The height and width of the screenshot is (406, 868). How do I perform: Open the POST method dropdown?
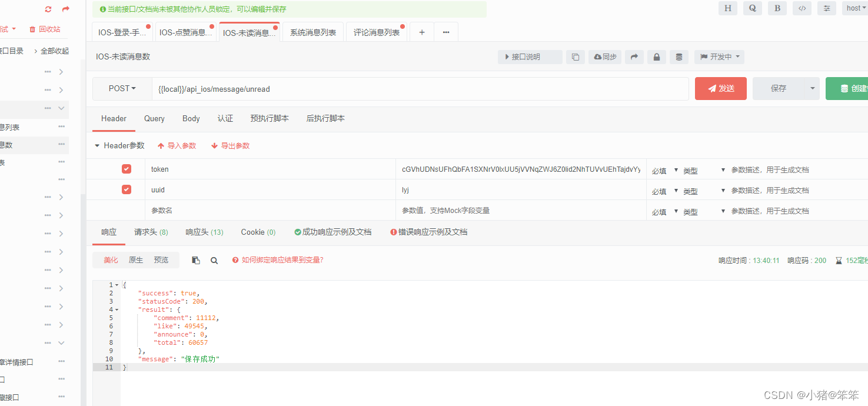click(x=122, y=88)
